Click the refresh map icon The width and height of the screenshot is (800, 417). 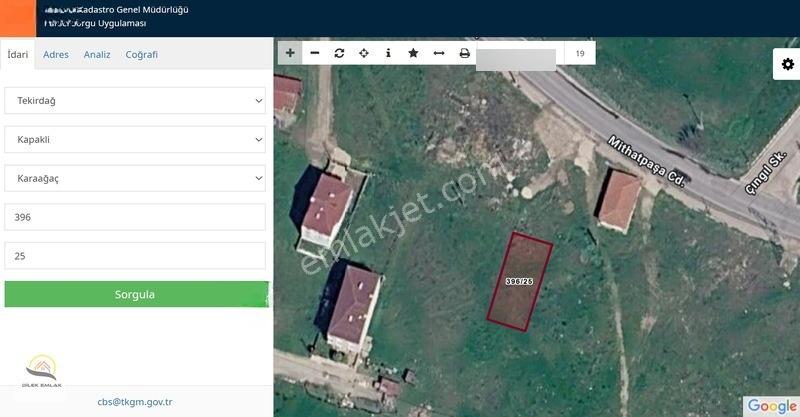pyautogui.click(x=339, y=53)
